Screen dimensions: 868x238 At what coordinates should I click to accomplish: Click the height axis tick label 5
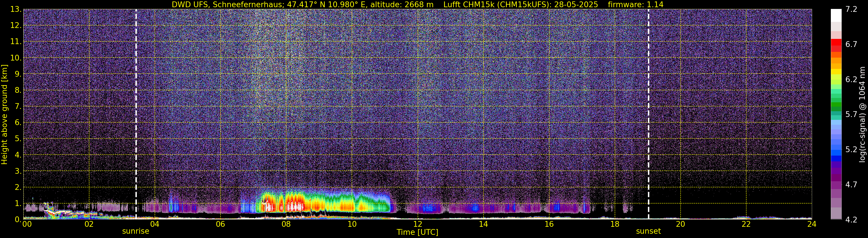tap(18, 139)
